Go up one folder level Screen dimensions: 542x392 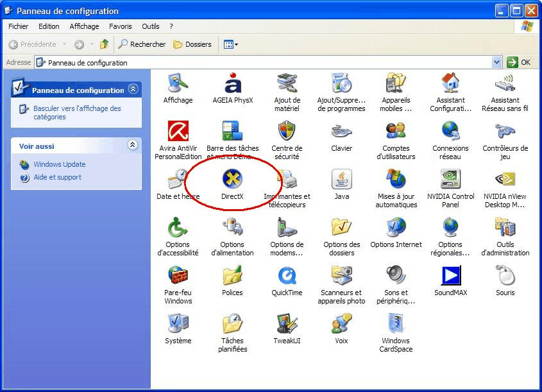[104, 44]
